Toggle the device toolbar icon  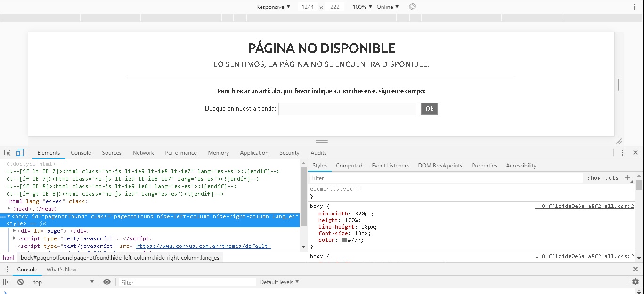(x=20, y=153)
